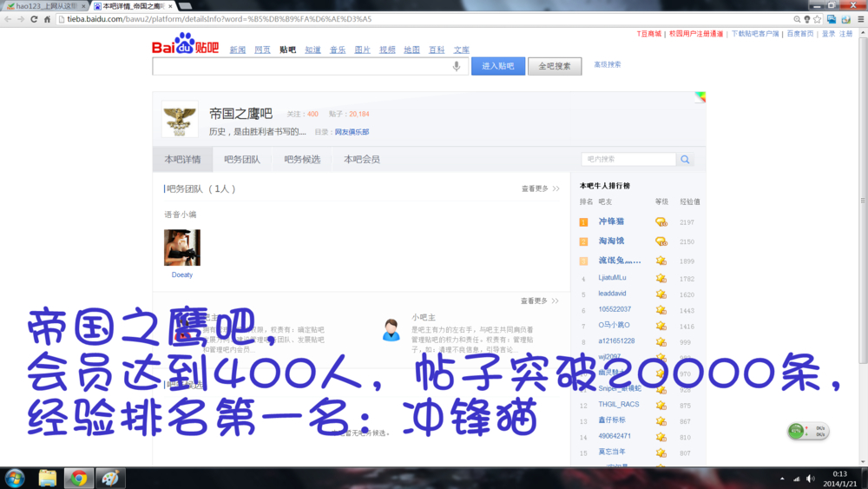Click the colorful corner icon on header card
The width and height of the screenshot is (868, 489).
click(x=700, y=97)
